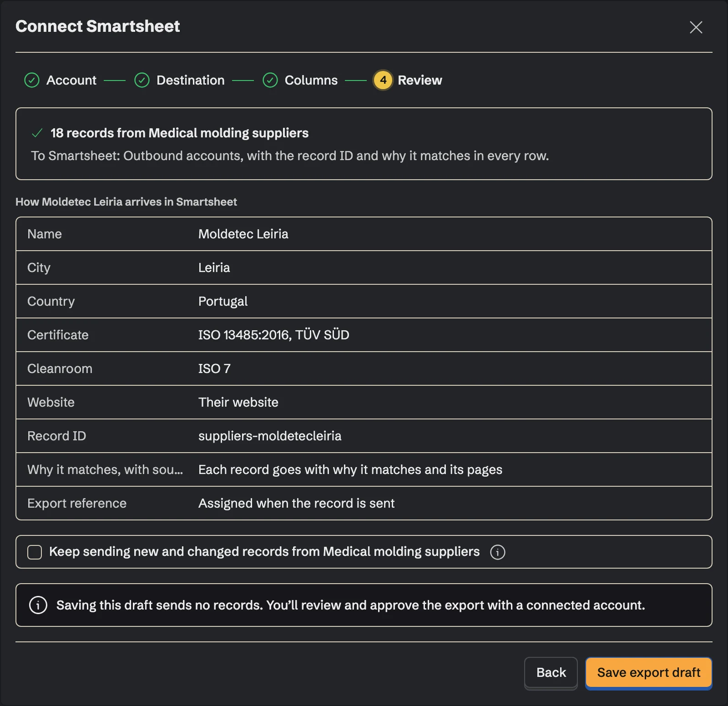Image resolution: width=728 pixels, height=706 pixels.
Task: Select the Cleanroom value ISO 7
Action: click(215, 368)
